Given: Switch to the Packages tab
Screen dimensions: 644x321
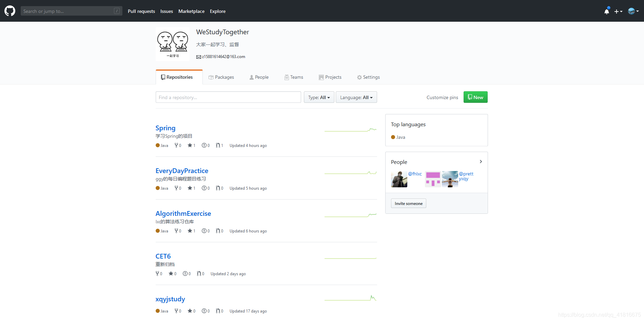Looking at the screenshot, I should click(x=221, y=77).
